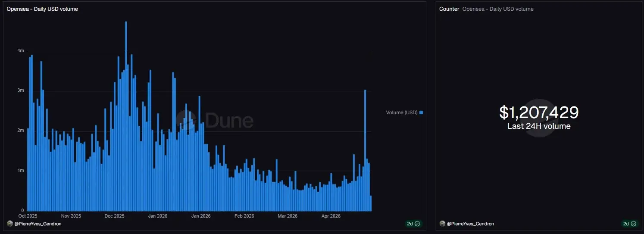This screenshot has height=234, width=644.
Task: Click the 1m y-axis label
Action: tap(21, 170)
